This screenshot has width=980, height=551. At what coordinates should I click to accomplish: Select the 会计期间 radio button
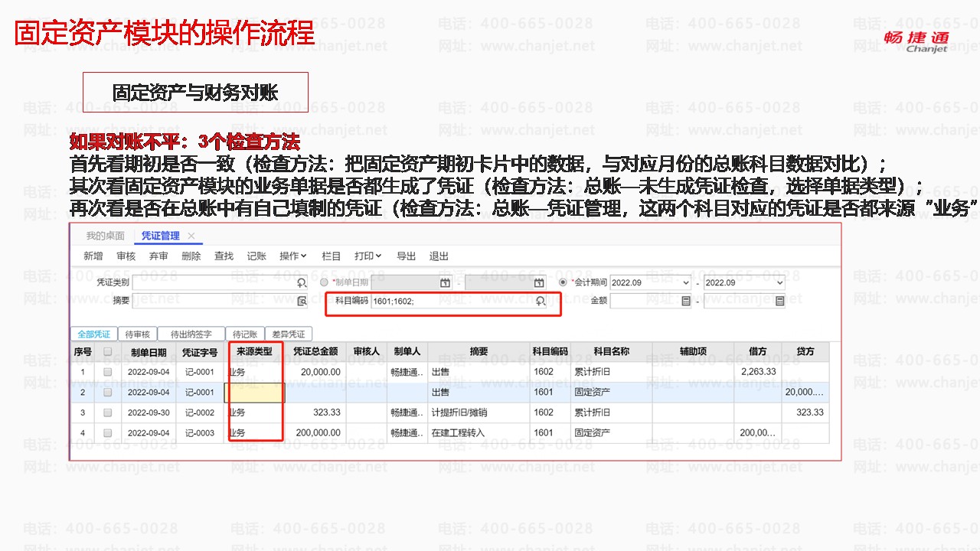563,282
